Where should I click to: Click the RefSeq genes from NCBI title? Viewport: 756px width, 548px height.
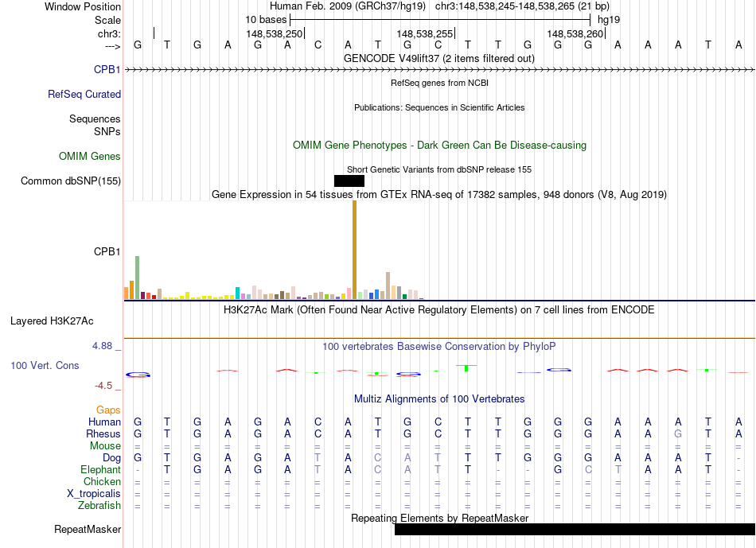point(440,83)
